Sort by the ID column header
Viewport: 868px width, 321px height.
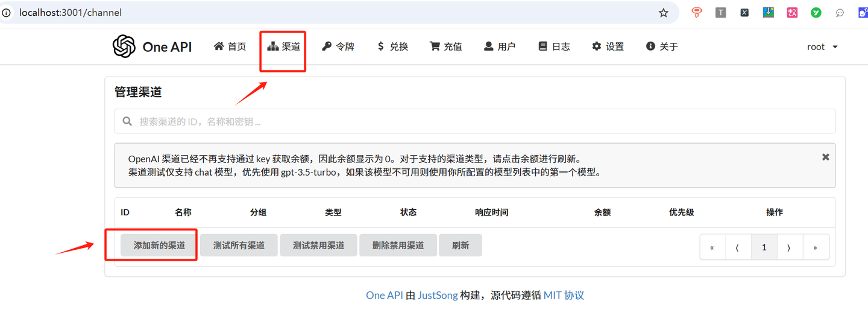click(125, 212)
